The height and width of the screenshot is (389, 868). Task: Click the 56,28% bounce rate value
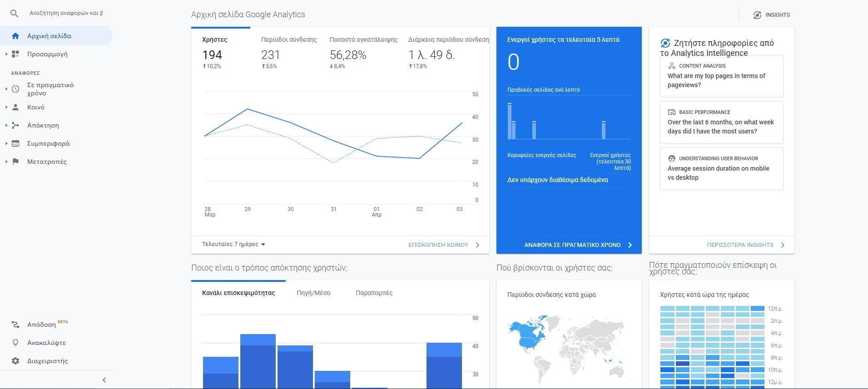(348, 55)
